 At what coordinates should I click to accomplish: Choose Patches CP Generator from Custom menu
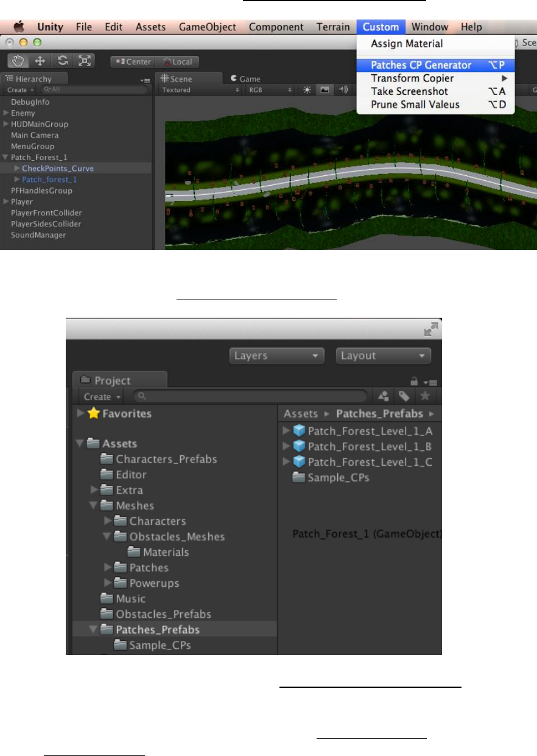tap(435, 65)
